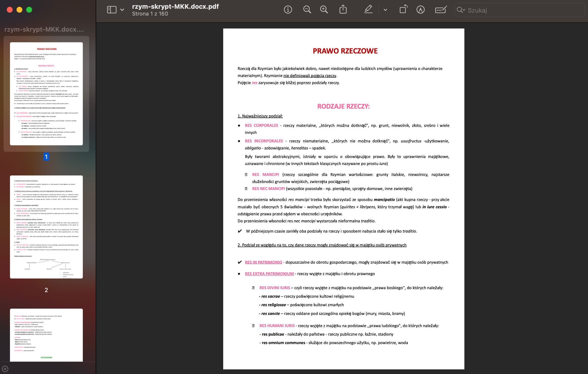Screen dimensions: 588x374
Task: Click the RES NEC MANCIPI term
Action: (x=268, y=189)
